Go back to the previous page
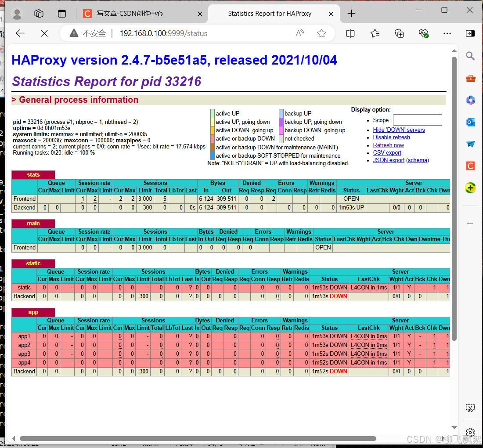Viewport: 483px width, 448px height. 20,33
